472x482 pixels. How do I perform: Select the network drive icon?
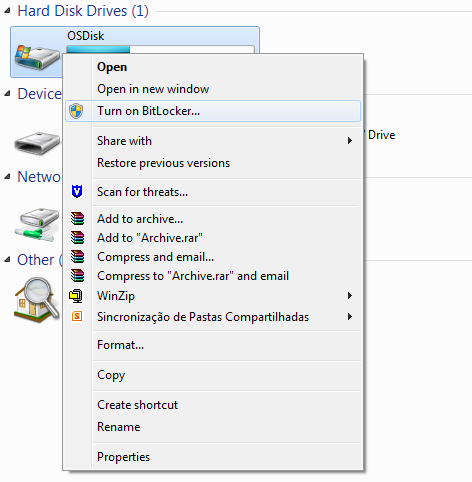click(37, 225)
